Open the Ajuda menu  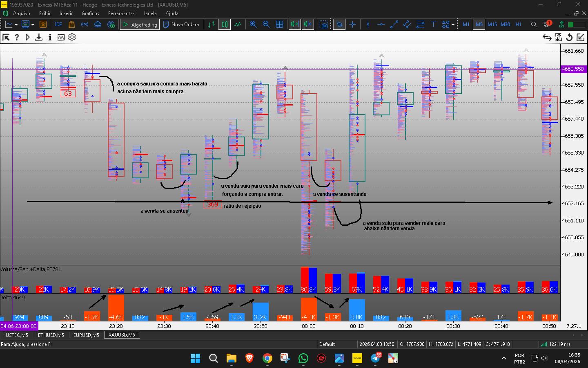tap(172, 13)
